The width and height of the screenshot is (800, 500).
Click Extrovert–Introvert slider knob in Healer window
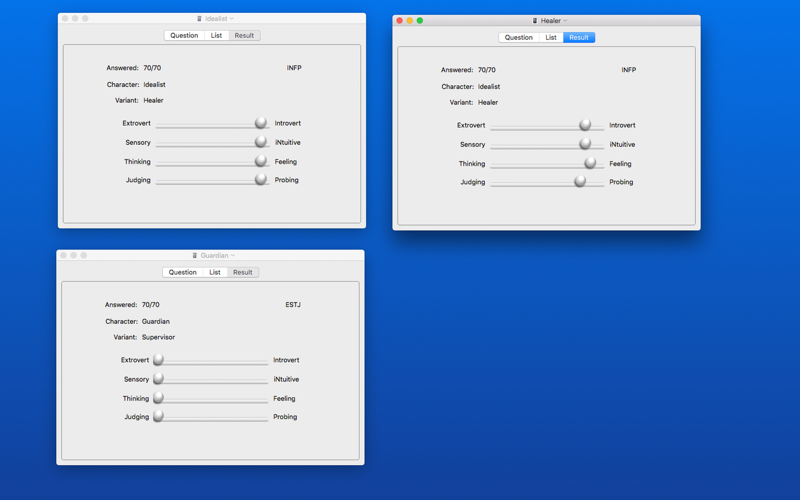pos(585,124)
